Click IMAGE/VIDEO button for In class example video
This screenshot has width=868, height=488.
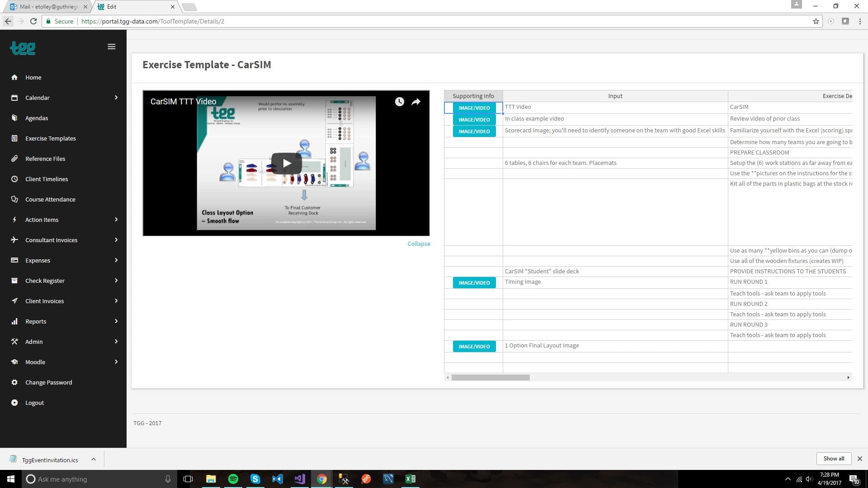pos(474,120)
